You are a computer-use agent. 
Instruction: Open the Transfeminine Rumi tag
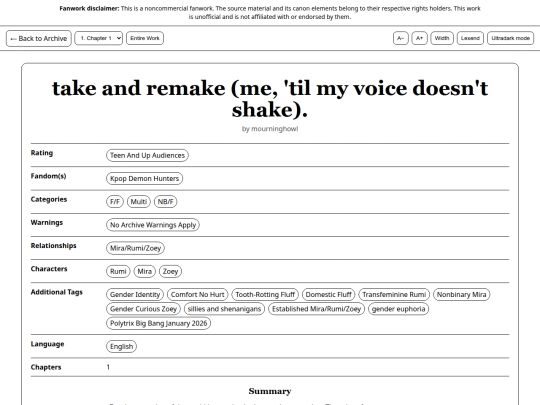pyautogui.click(x=394, y=294)
